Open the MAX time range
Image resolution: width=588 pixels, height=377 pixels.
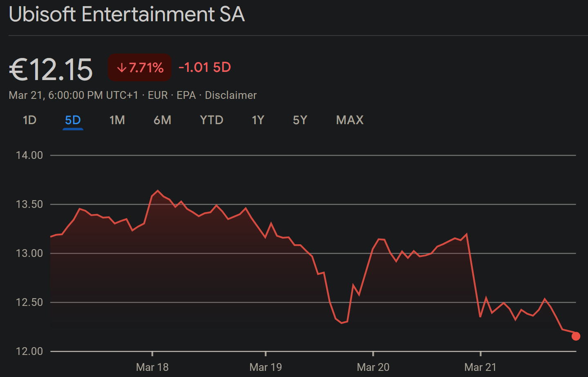tap(350, 120)
